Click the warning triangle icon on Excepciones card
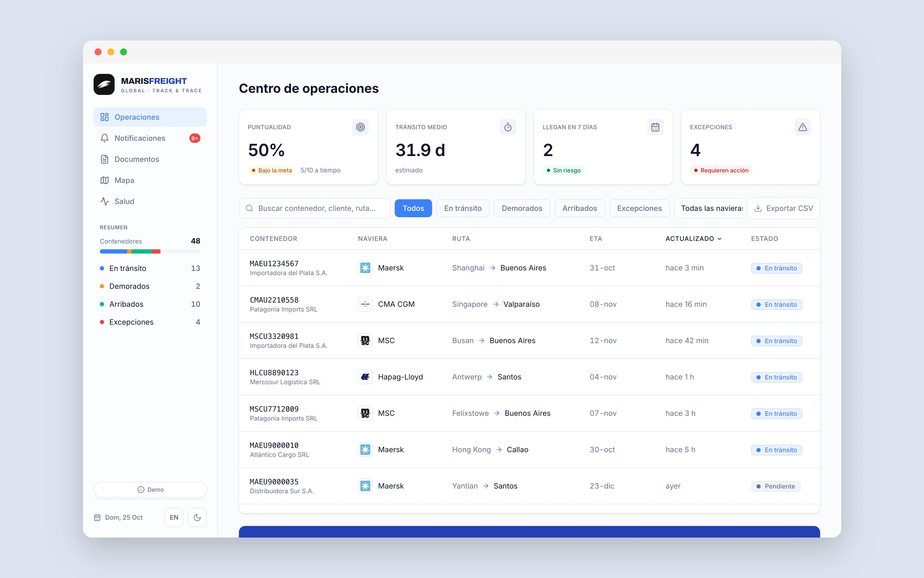The height and width of the screenshot is (578, 924). [x=802, y=127]
